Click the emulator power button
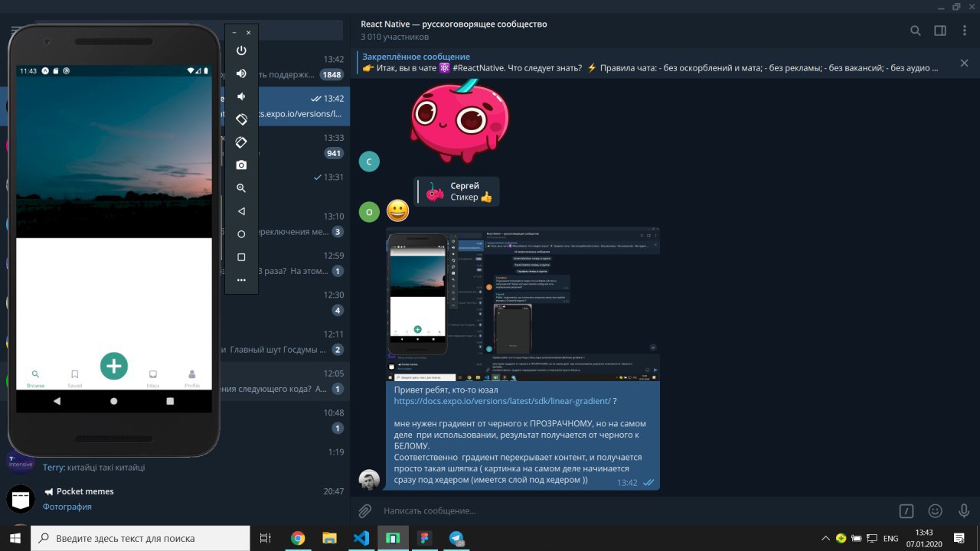The height and width of the screenshot is (551, 980). [241, 51]
